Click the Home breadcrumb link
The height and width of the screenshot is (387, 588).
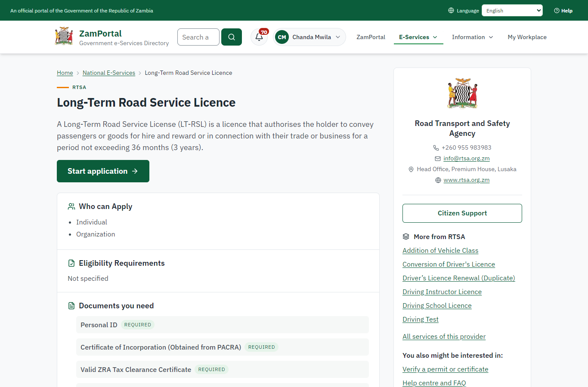tap(65, 73)
